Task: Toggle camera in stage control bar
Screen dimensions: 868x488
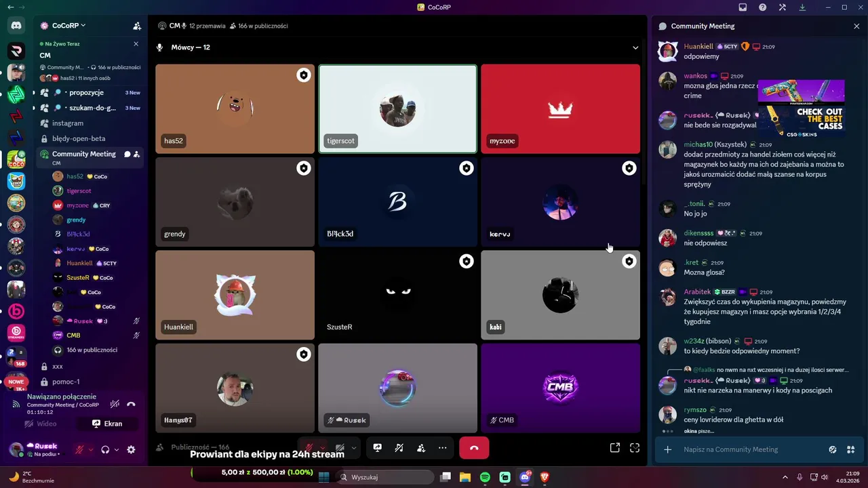Action: point(340,448)
